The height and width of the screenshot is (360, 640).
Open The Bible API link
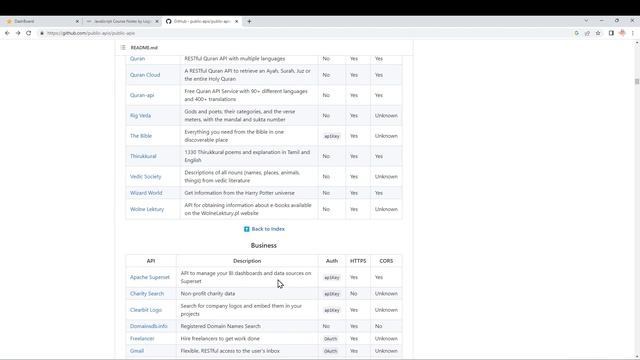[141, 136]
